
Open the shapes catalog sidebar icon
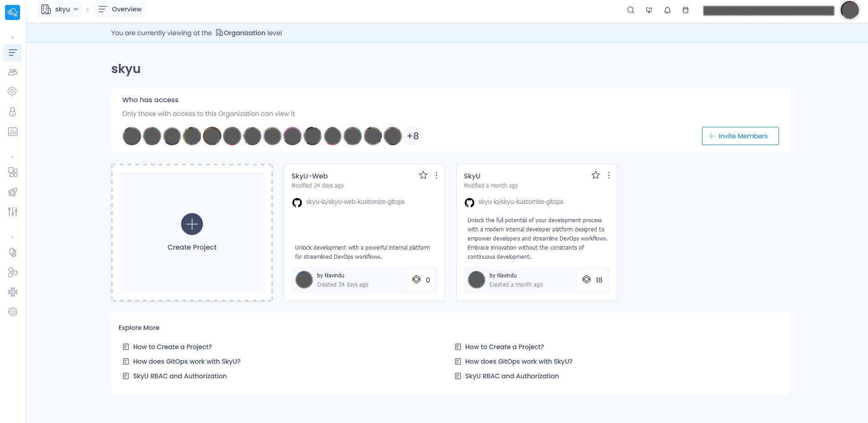pos(13,272)
